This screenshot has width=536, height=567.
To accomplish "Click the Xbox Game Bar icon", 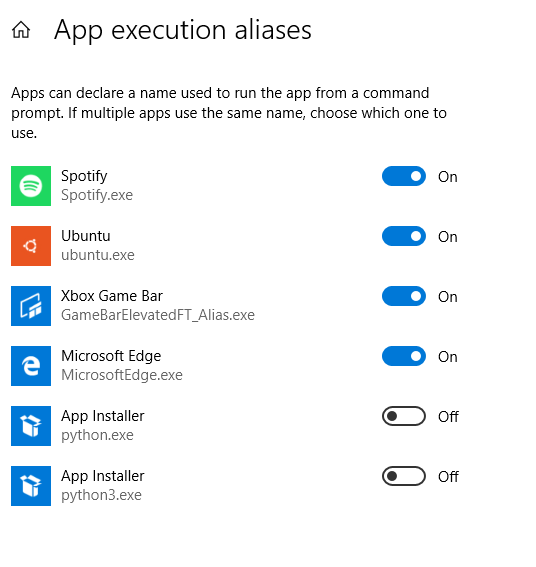I will click(31, 306).
